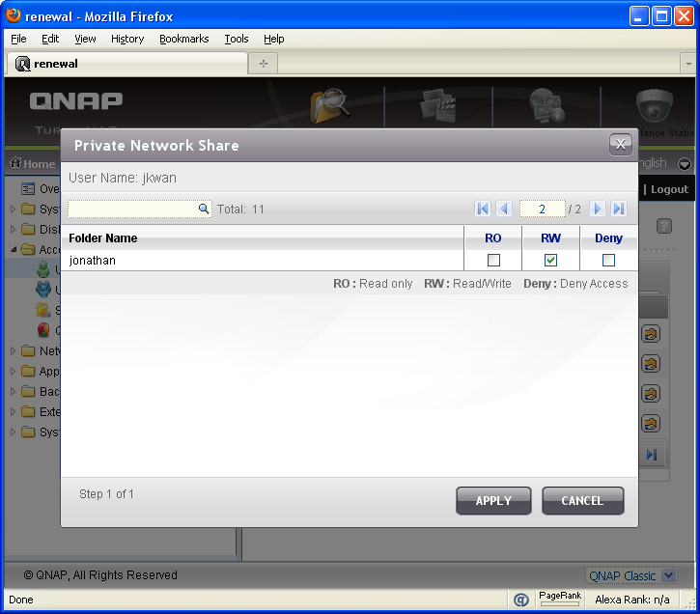Open the file search folder icon
The width and height of the screenshot is (700, 614).
pyautogui.click(x=329, y=106)
